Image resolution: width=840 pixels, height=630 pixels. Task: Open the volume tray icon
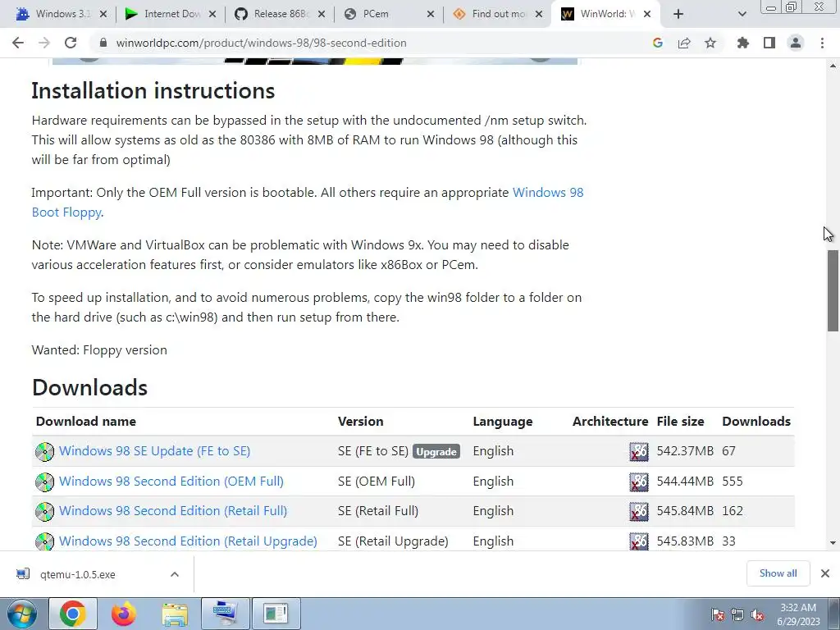757,614
